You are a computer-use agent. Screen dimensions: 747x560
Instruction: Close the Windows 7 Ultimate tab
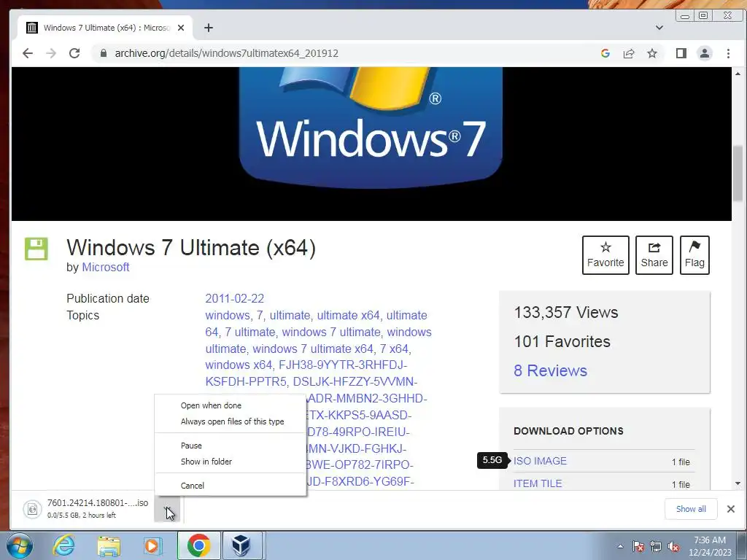pyautogui.click(x=181, y=28)
